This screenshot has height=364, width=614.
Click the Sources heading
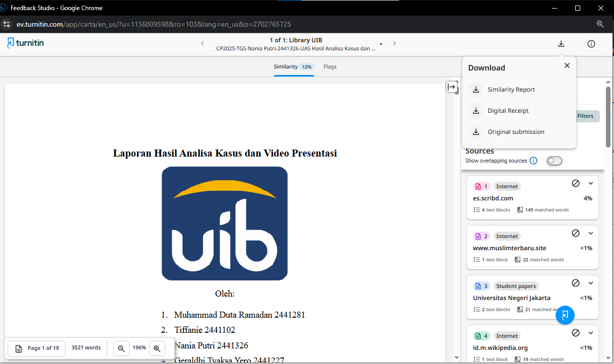[480, 151]
